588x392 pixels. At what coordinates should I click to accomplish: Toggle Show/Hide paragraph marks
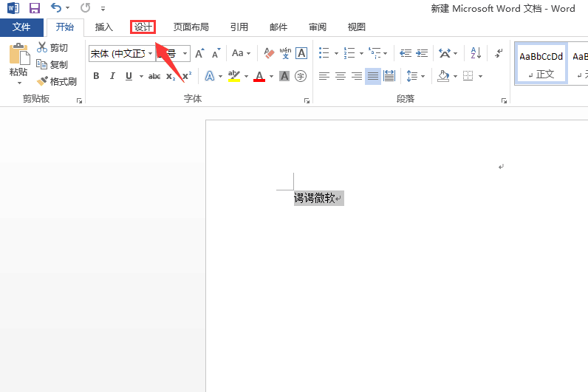click(499, 53)
